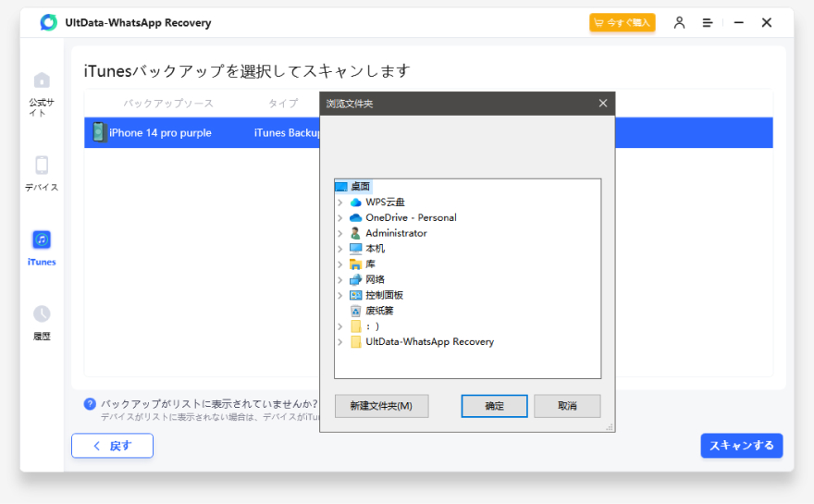The height and width of the screenshot is (504, 814).
Task: Select the 控制面板 control panel icon
Action: pos(355,295)
